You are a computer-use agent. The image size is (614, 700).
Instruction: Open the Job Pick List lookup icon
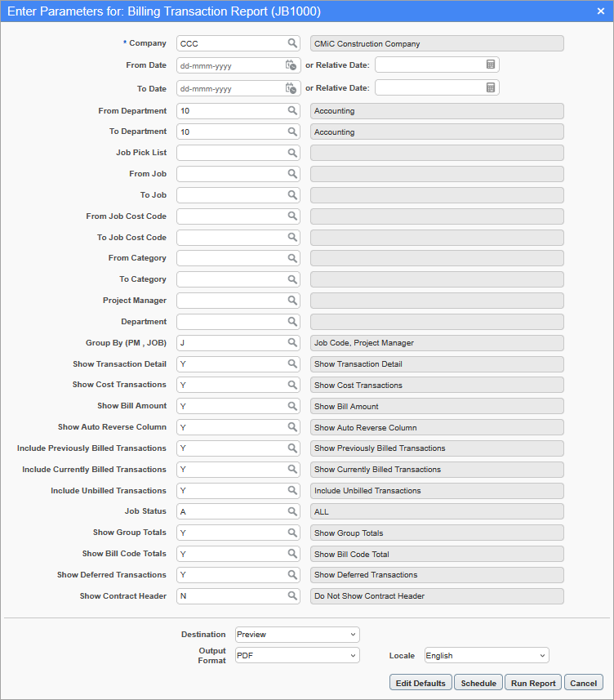point(292,153)
